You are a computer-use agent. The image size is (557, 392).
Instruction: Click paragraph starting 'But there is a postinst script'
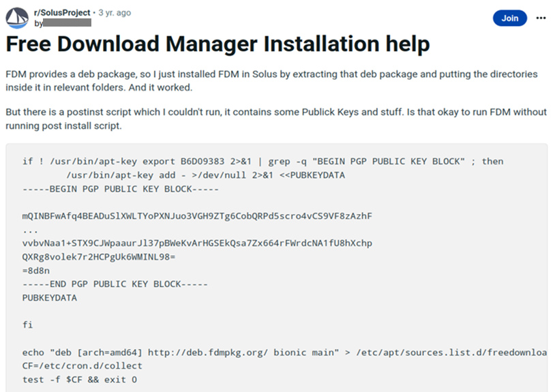tap(276, 119)
